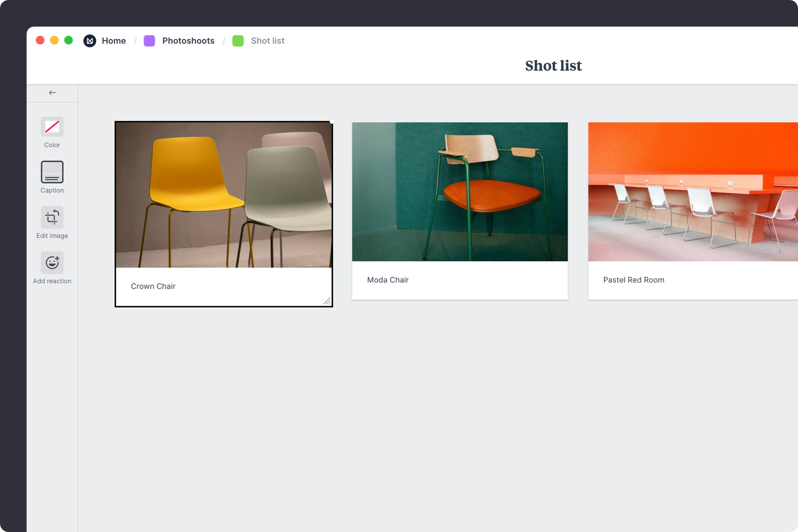This screenshot has height=532, width=798.
Task: Click the purple Photoshoots board icon
Action: [149, 41]
